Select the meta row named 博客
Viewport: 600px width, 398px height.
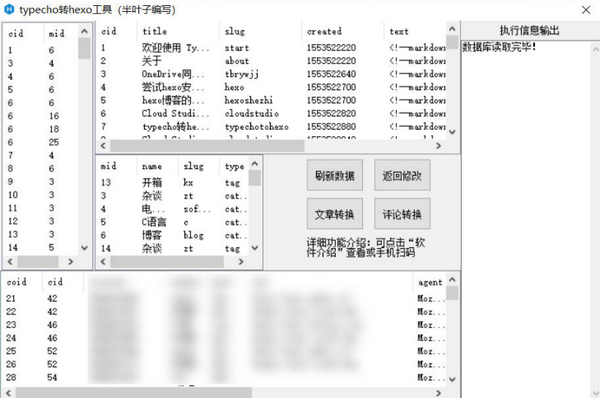(173, 235)
